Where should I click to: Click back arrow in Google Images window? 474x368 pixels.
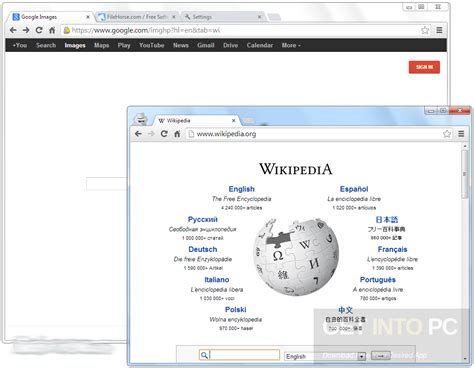click(x=13, y=30)
